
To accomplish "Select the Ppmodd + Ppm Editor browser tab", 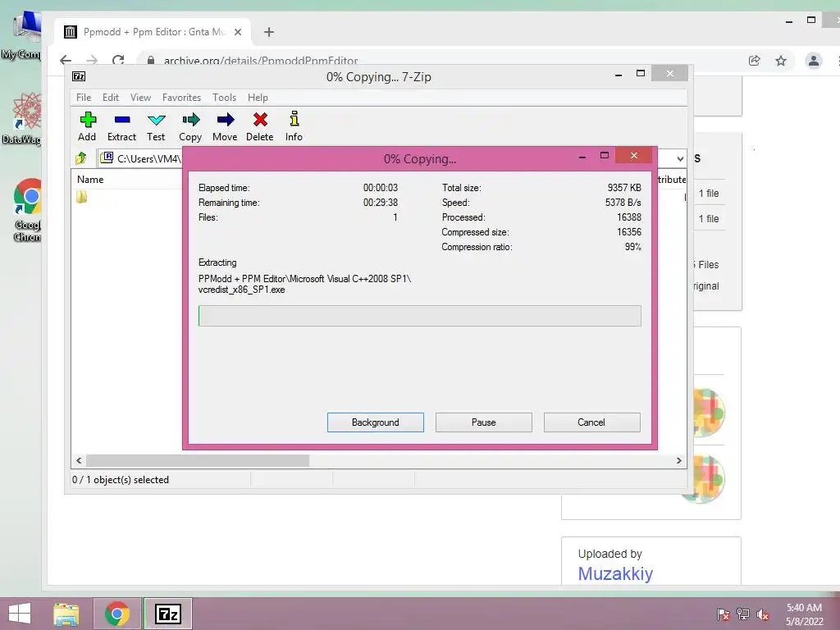I will pyautogui.click(x=153, y=32).
